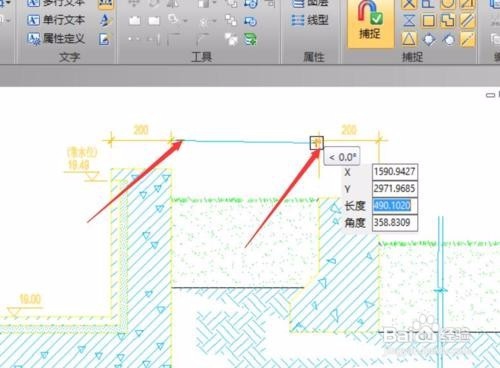500x368 pixels.
Task: Click the angle tooltip showing < 0.0°
Action: (342, 157)
